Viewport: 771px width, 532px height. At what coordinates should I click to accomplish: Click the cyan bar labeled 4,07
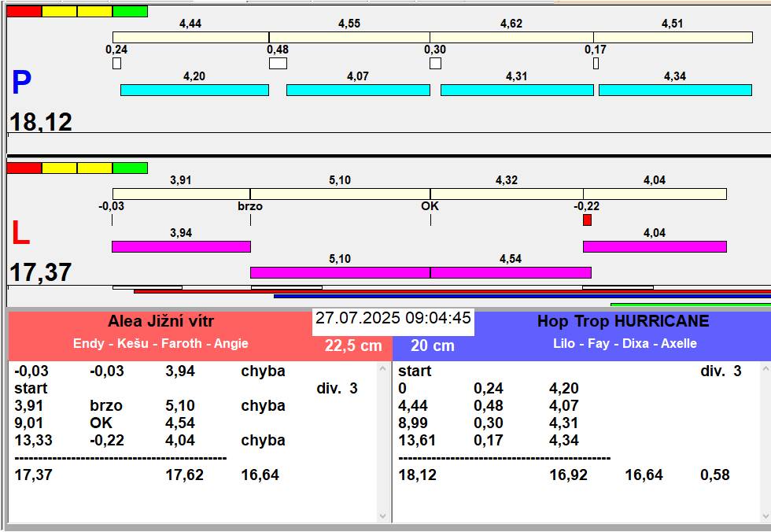pos(359,90)
